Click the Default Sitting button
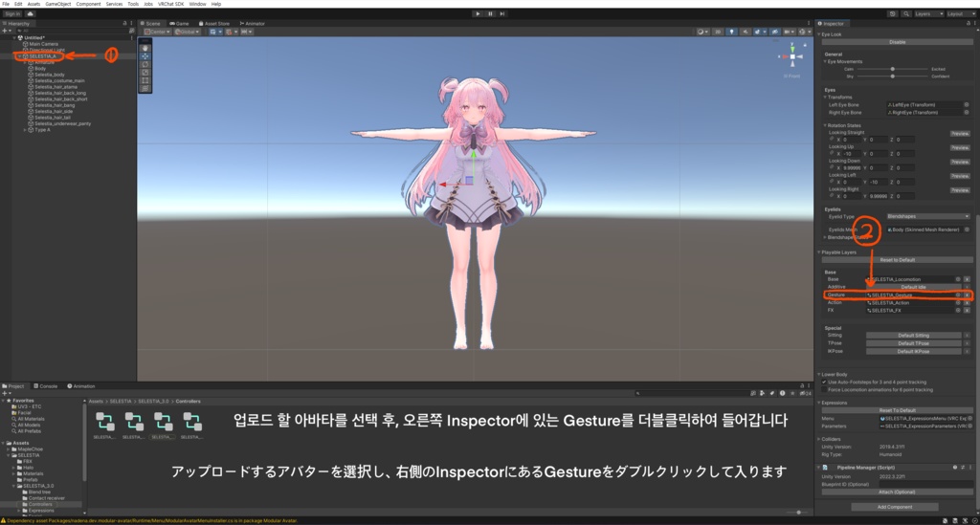 click(x=913, y=336)
